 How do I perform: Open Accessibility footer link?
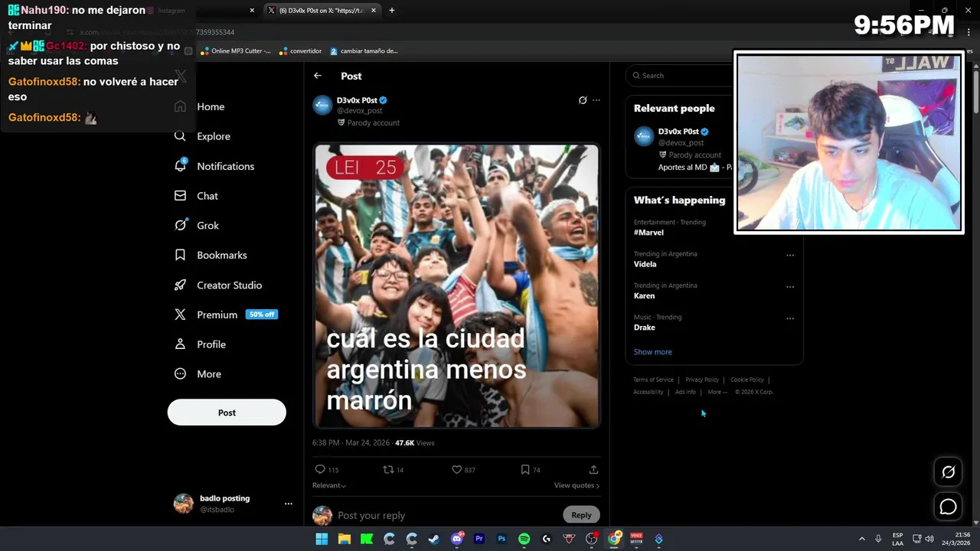(x=648, y=392)
